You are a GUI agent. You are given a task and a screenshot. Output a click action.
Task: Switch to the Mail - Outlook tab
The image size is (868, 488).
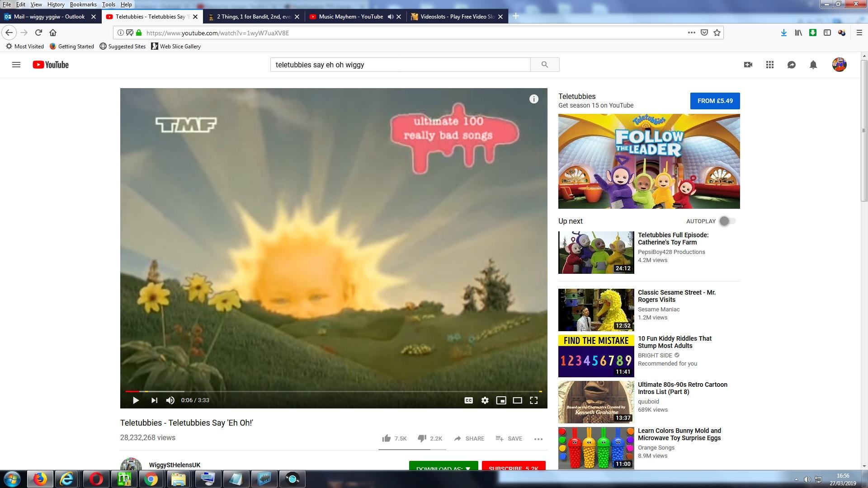[50, 17]
